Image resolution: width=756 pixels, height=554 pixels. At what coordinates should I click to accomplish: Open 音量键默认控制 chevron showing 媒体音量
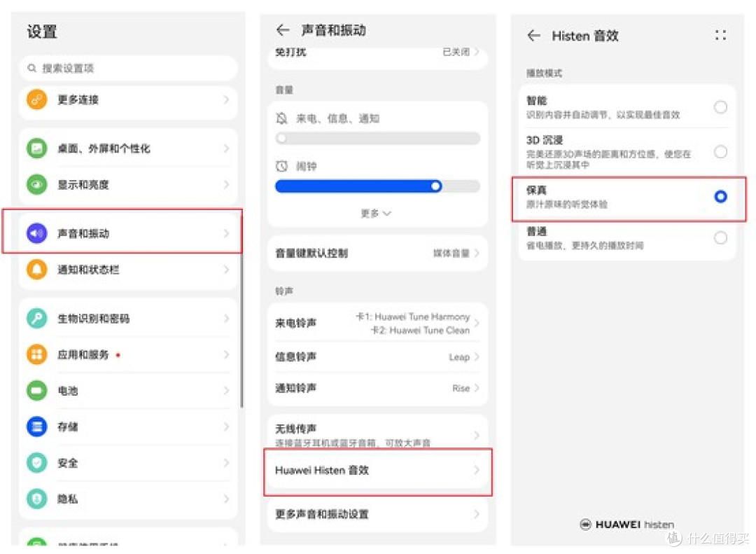click(477, 253)
